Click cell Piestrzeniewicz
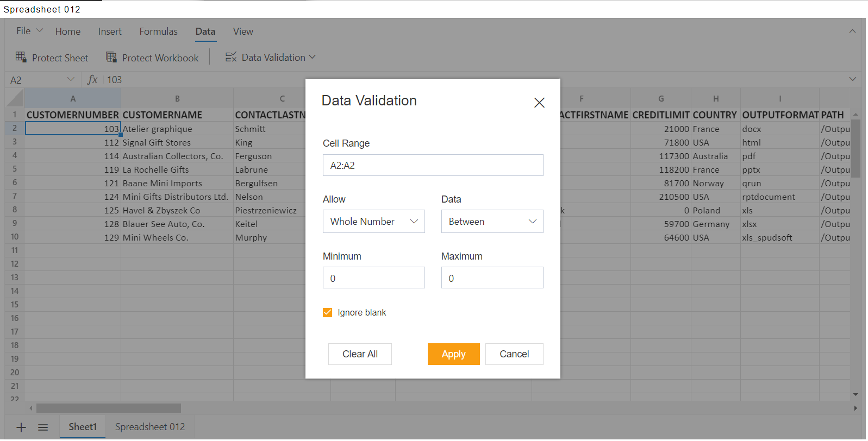868x441 pixels. pos(270,210)
